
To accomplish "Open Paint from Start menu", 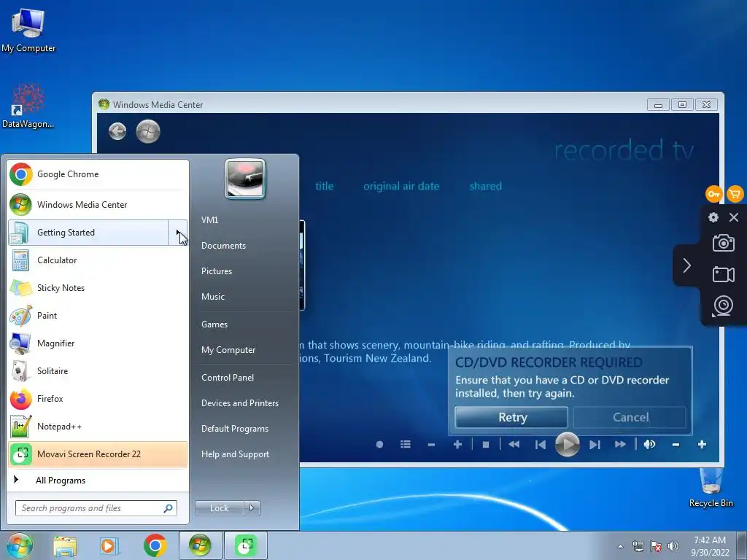I will [98, 315].
